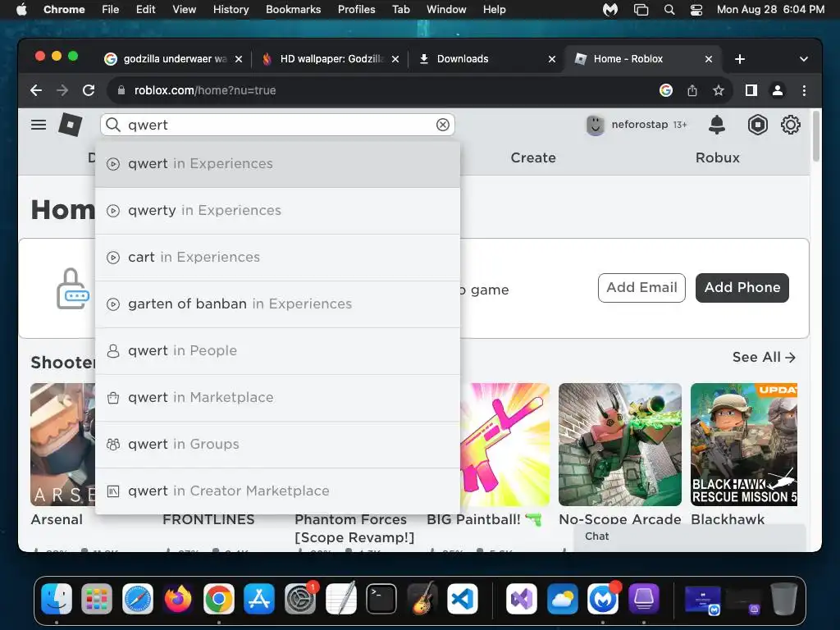Image resolution: width=840 pixels, height=630 pixels.
Task: Open App Store from the dock
Action: (259, 599)
